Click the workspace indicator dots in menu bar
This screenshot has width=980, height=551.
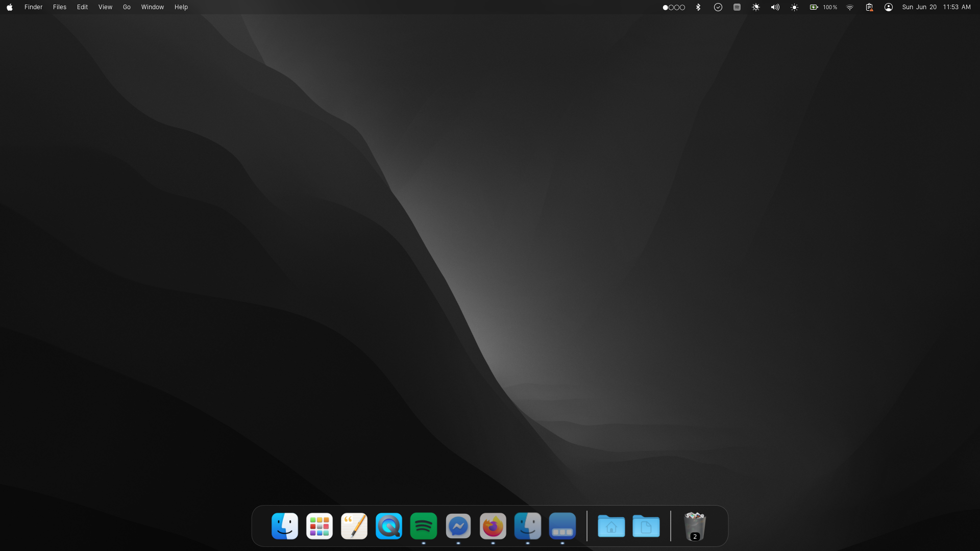click(674, 7)
